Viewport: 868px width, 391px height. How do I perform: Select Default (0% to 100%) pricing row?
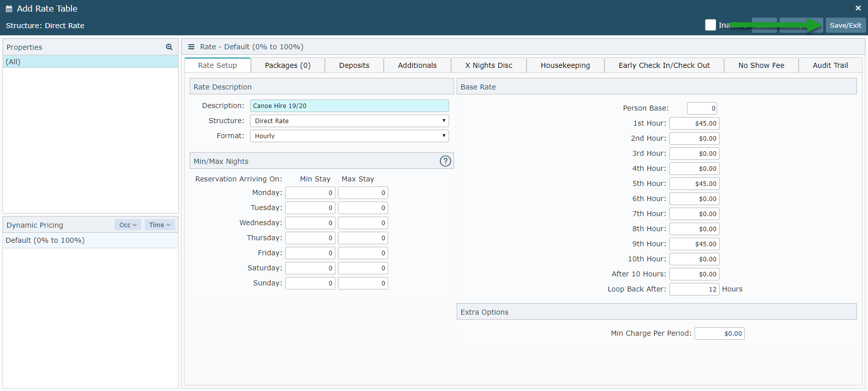point(91,240)
